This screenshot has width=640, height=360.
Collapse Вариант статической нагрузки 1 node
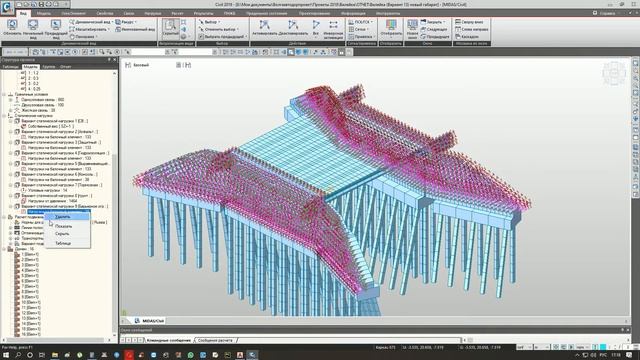(10, 121)
